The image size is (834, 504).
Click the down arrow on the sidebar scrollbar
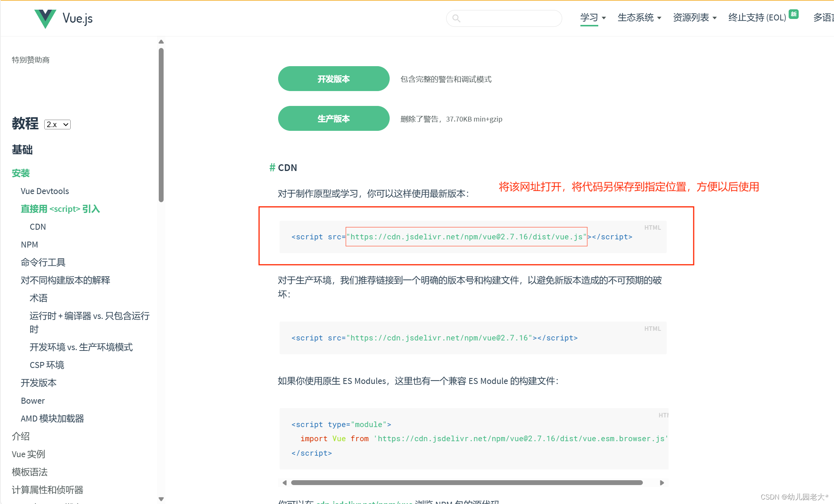coord(161,499)
